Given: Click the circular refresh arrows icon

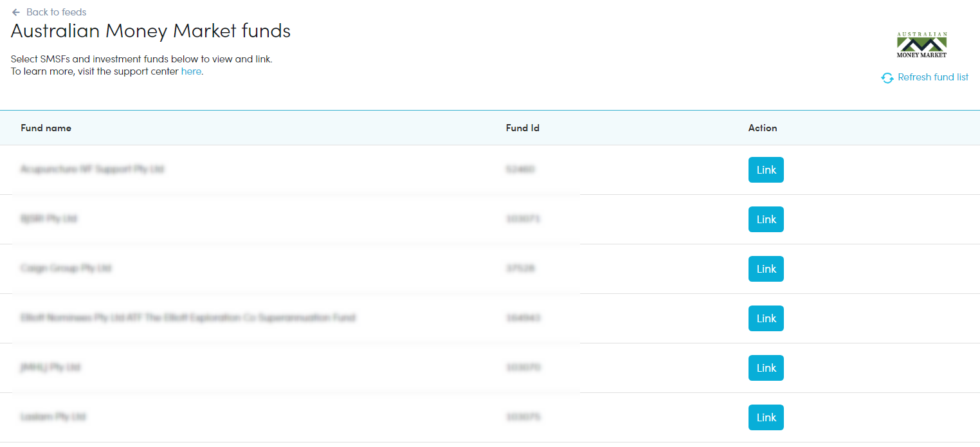Looking at the screenshot, I should tap(887, 78).
